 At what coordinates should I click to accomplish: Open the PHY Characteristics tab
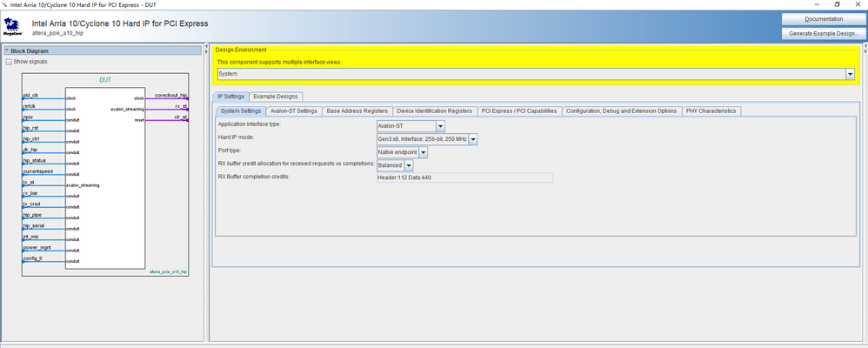(x=711, y=110)
